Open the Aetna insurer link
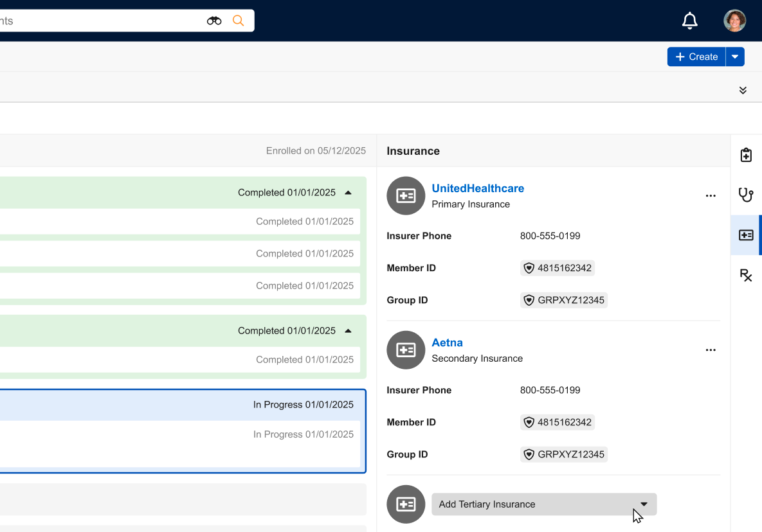The width and height of the screenshot is (762, 532). tap(447, 342)
